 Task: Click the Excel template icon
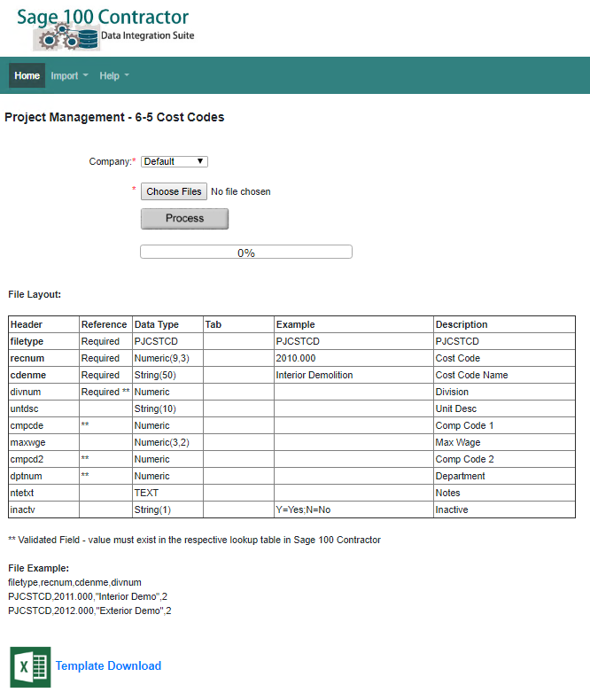point(28,666)
